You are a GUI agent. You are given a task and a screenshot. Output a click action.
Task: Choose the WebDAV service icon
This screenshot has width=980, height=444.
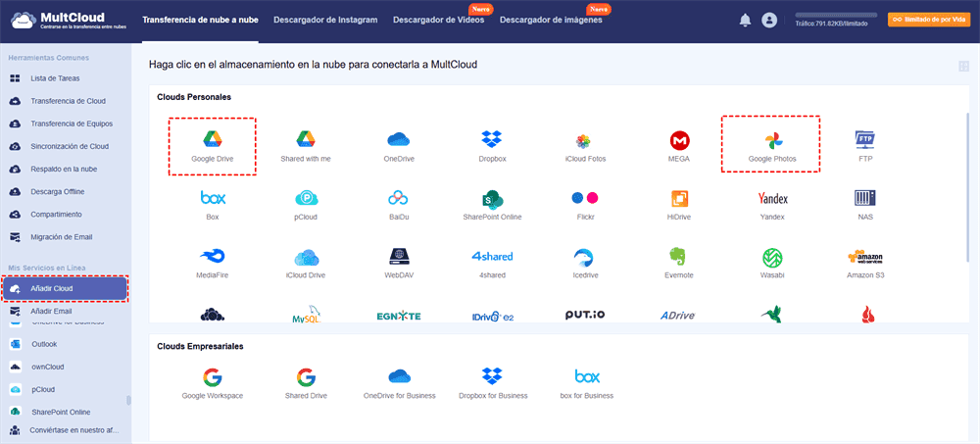coord(399,257)
